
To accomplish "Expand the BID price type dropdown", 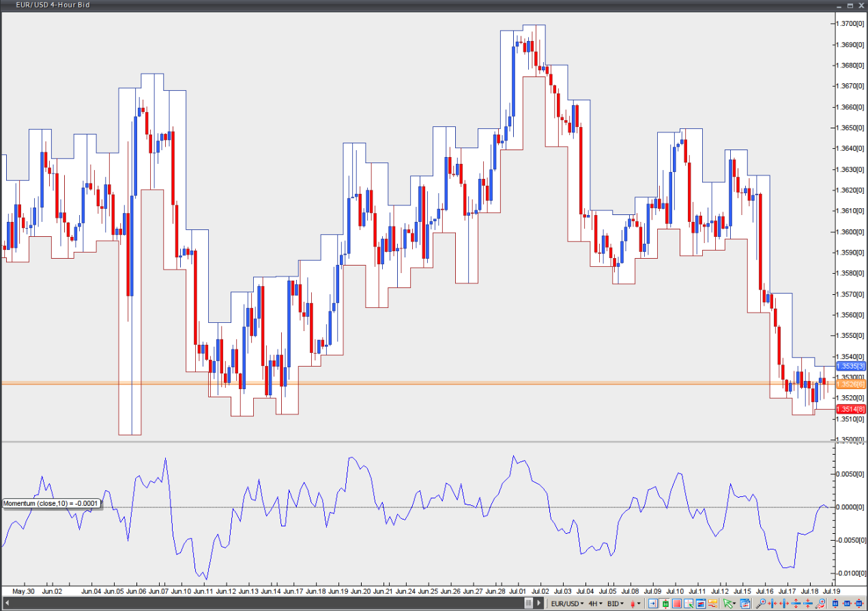I will (x=616, y=603).
